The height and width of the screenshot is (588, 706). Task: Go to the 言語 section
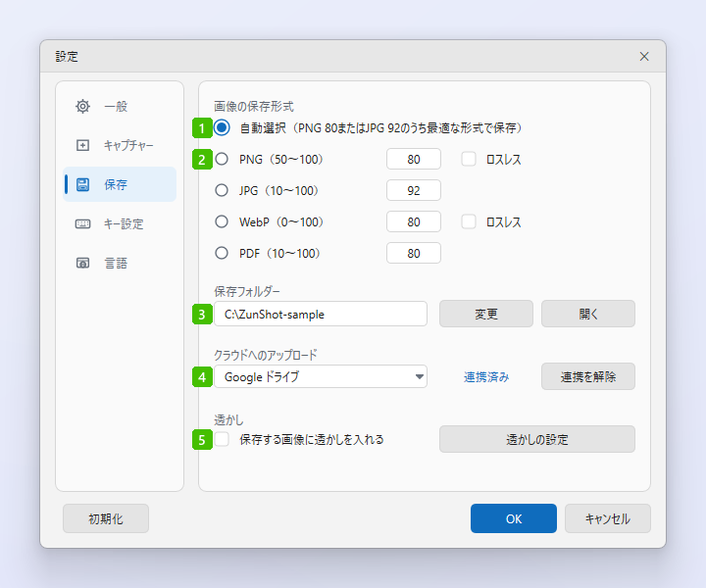[120, 263]
